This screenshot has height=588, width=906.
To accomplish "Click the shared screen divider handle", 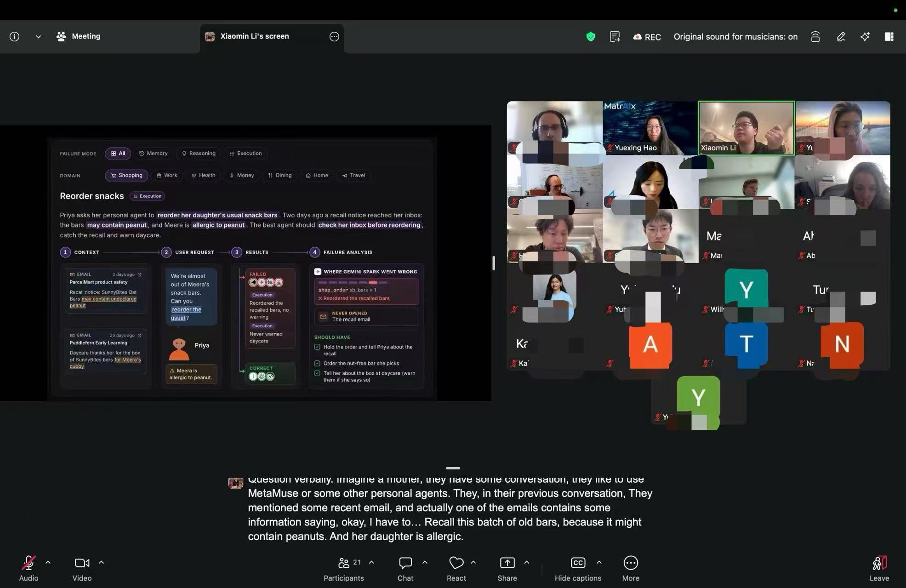I will (494, 263).
